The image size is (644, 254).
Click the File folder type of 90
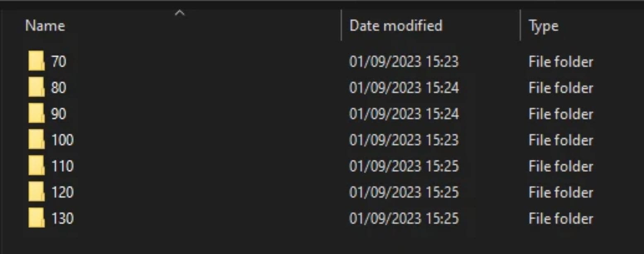[x=561, y=114]
